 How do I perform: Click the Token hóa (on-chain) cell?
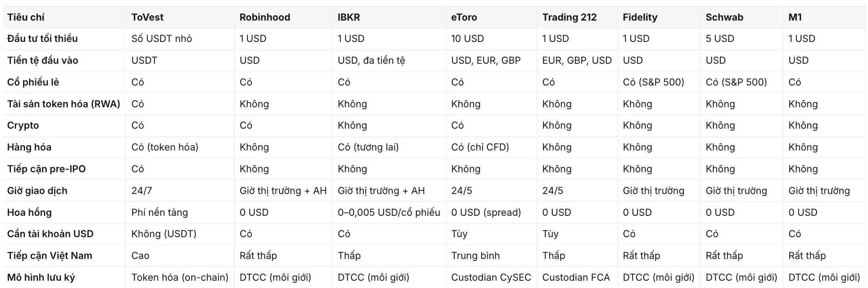pyautogui.click(x=180, y=278)
